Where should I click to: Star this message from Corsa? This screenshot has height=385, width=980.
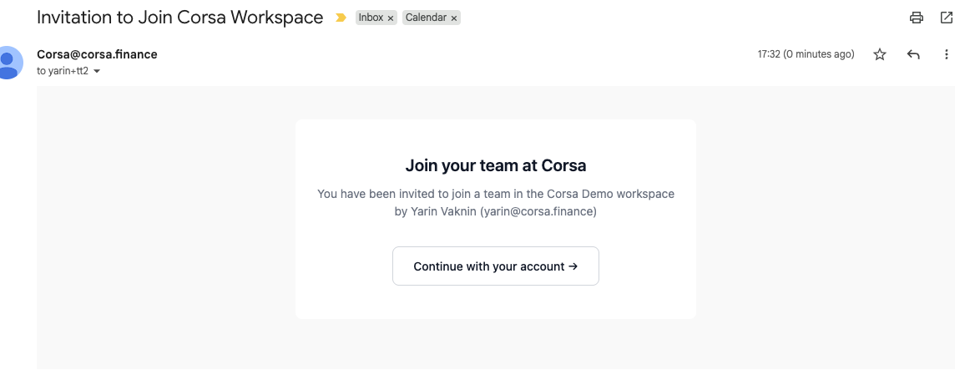tap(880, 54)
